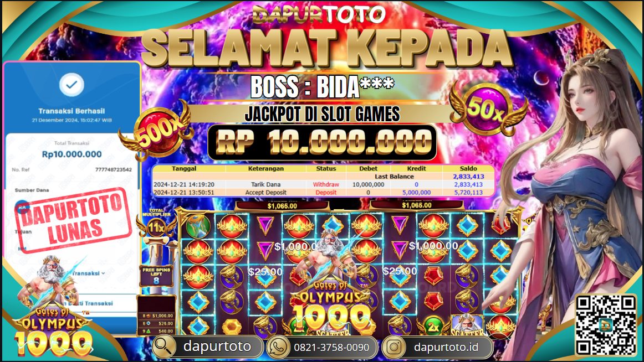644x362 pixels.
Task: Click the 0821-3758-0090 phone number
Action: 331,348
